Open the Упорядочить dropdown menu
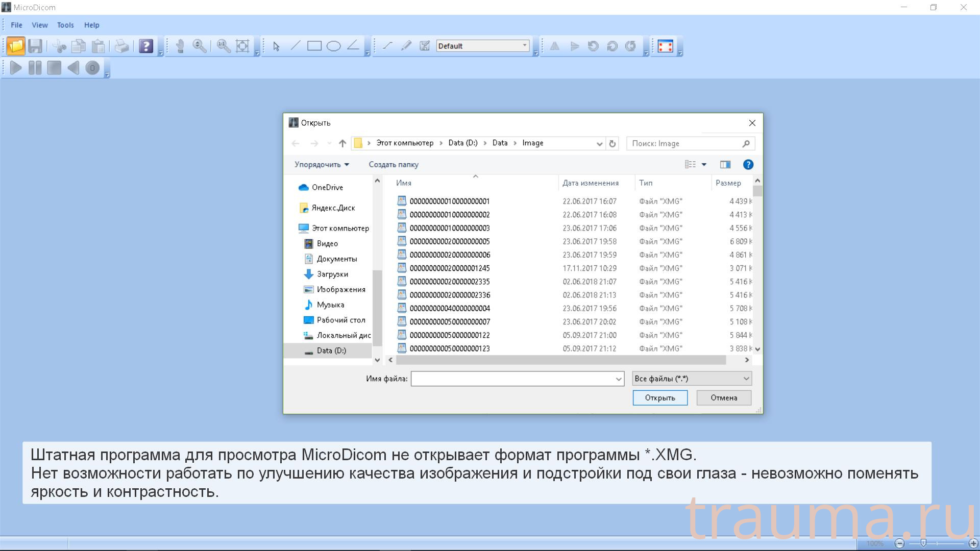Image resolution: width=980 pixels, height=551 pixels. click(322, 164)
